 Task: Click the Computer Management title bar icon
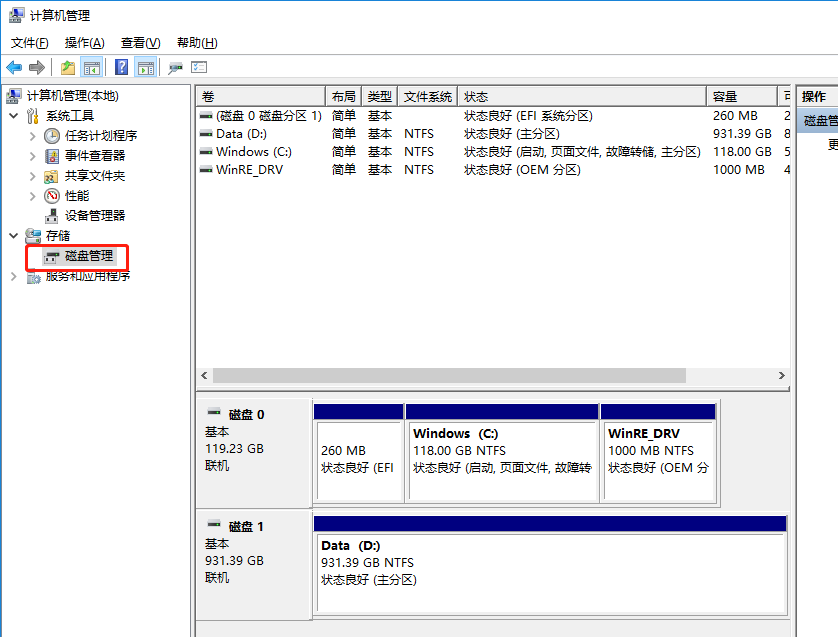(17, 15)
